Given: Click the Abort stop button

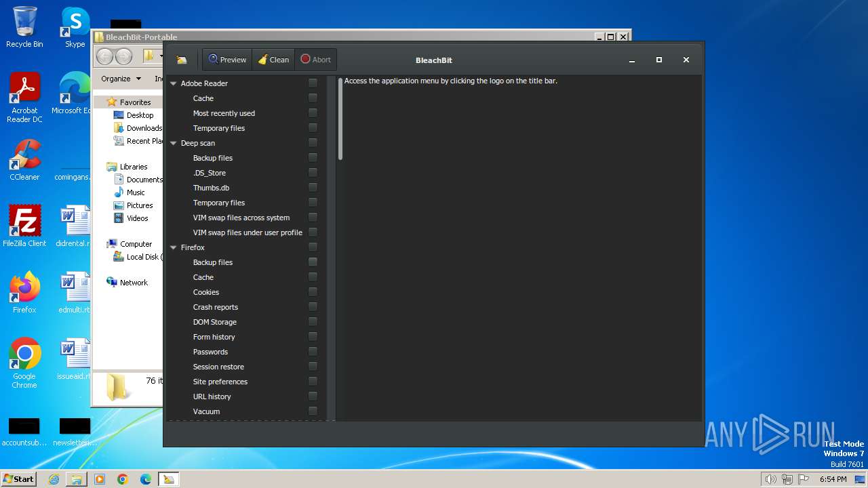Looking at the screenshot, I should (315, 60).
